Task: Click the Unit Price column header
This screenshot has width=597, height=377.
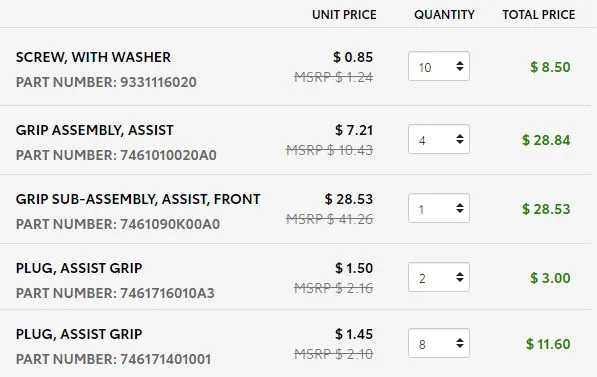Action: click(344, 14)
